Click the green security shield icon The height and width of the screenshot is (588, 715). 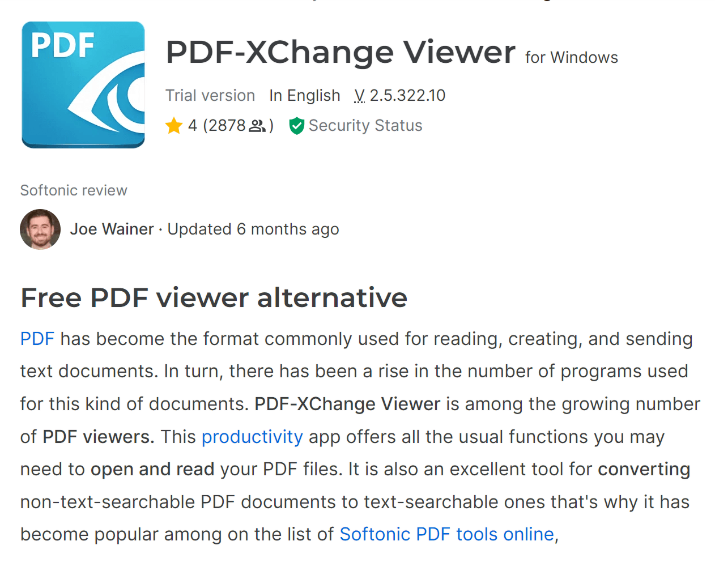[296, 126]
